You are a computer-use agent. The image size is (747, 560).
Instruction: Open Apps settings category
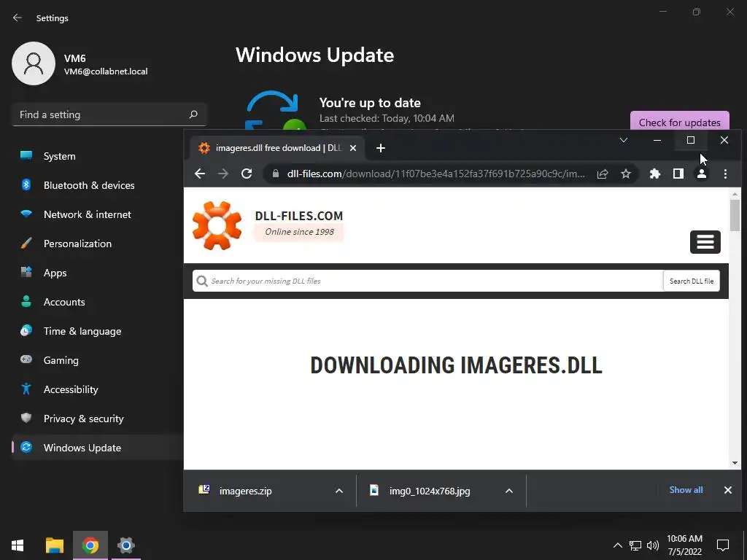point(98,273)
